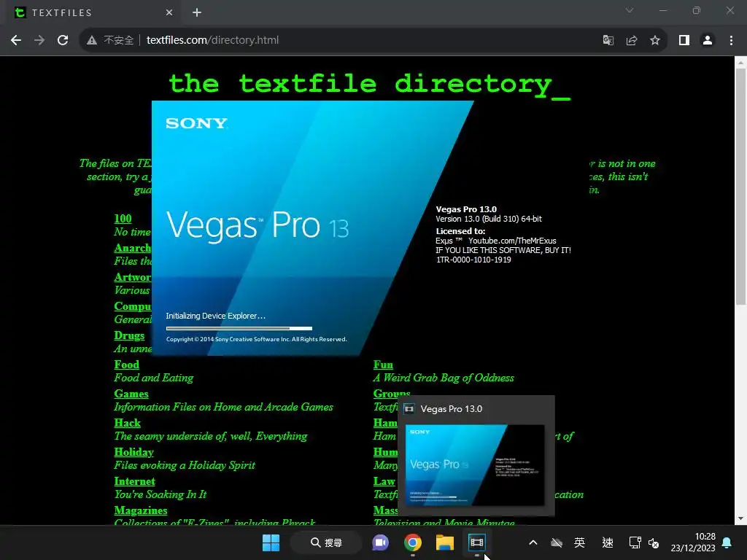
Task: Open the Drugs directory link
Action: [x=129, y=335]
